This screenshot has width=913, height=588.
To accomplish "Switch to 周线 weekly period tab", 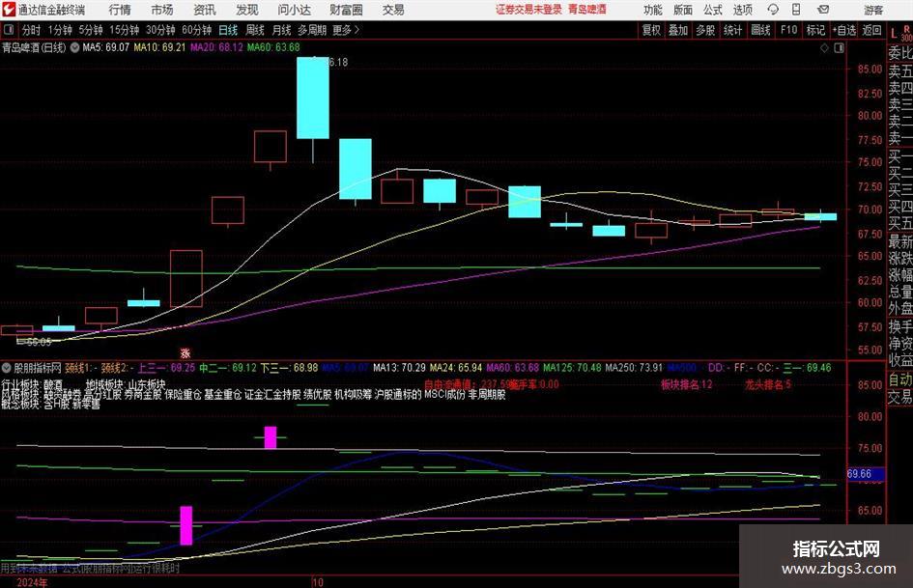I will pos(254,30).
